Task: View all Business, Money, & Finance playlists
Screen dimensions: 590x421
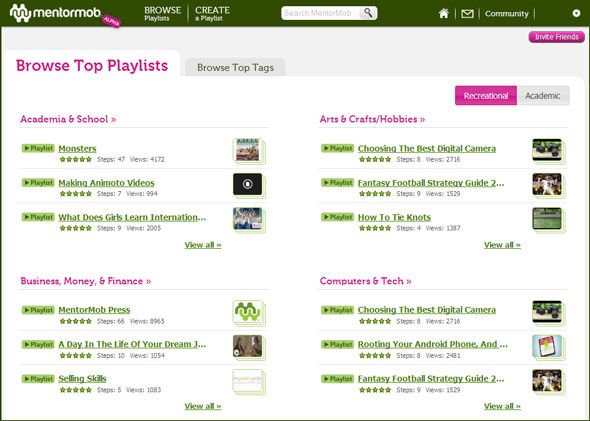Action: pos(203,406)
